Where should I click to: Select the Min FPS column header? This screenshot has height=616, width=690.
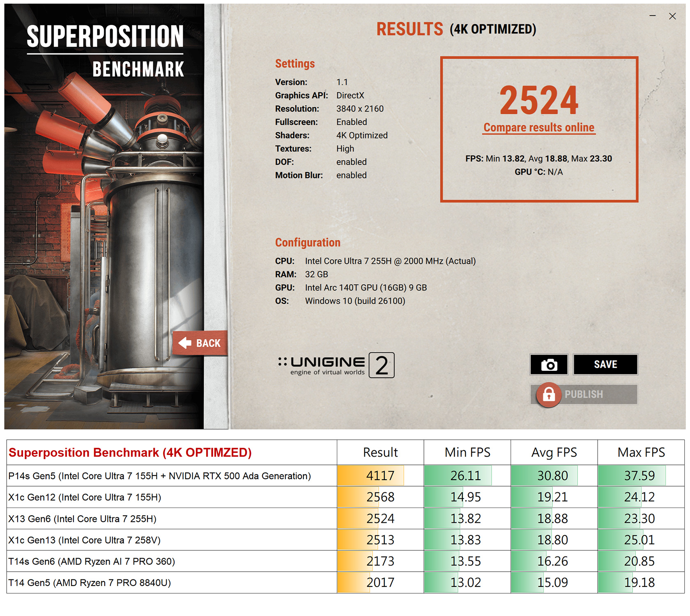467,453
